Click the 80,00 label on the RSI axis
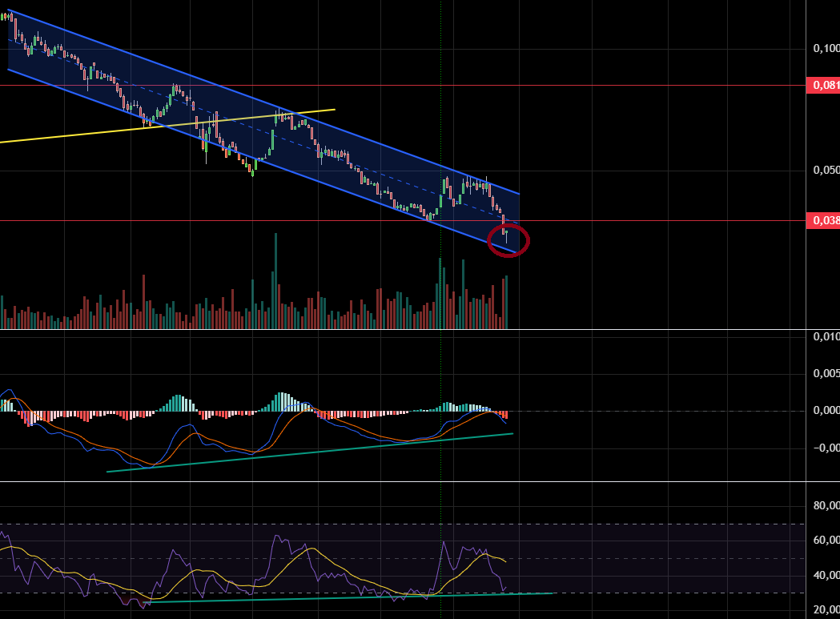 point(825,505)
